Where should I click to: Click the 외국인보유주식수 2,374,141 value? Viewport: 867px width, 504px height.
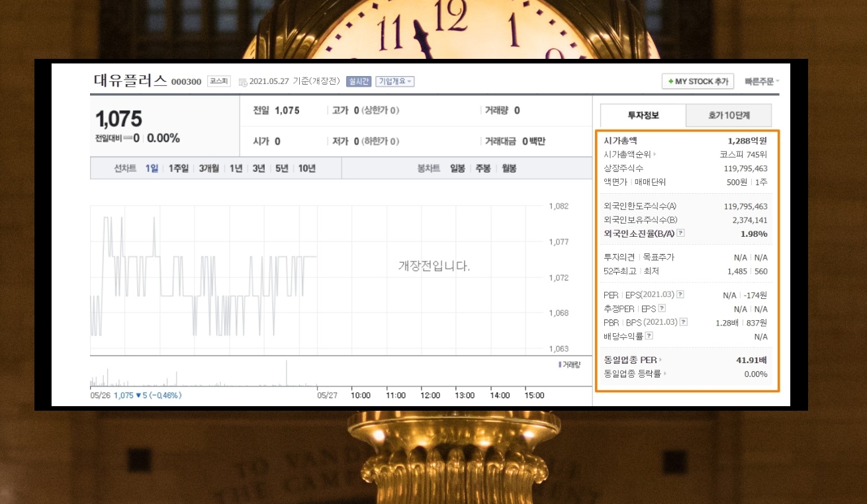[750, 220]
